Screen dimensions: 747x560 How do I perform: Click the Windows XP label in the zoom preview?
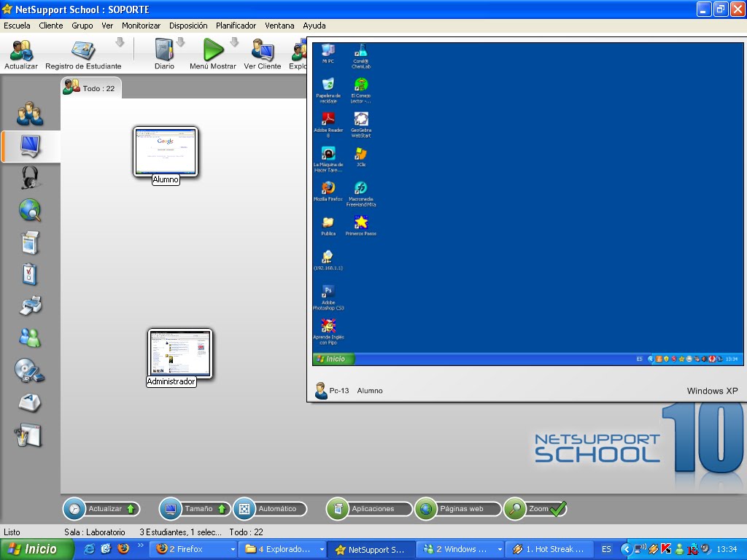[712, 391]
